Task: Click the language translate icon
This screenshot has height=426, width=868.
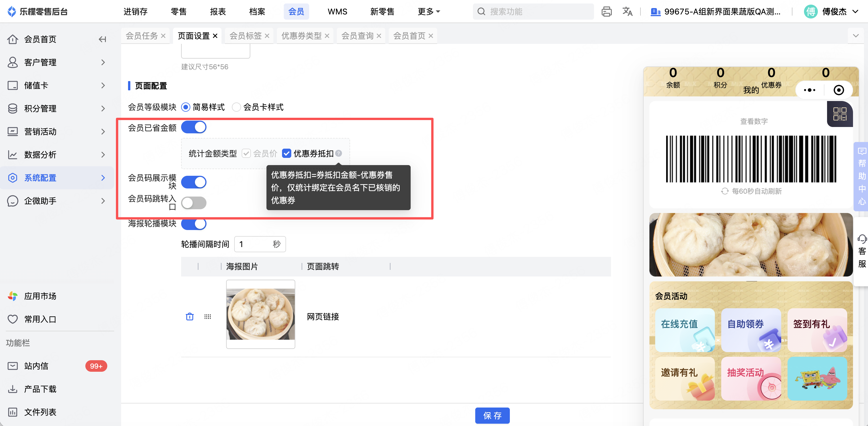Action: click(x=627, y=12)
